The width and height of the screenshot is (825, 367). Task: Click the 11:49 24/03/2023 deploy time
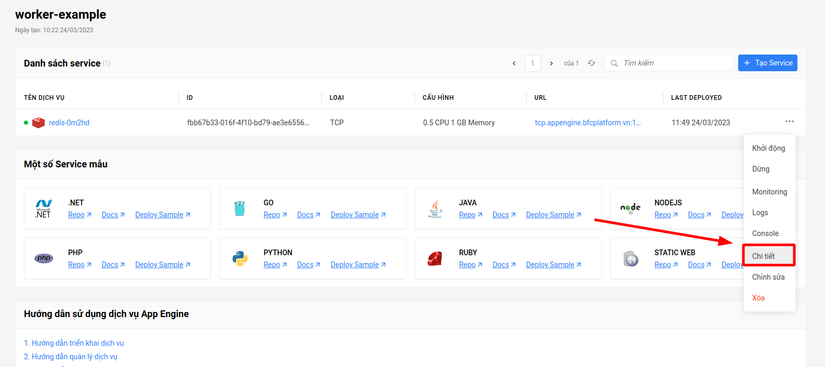click(x=701, y=123)
